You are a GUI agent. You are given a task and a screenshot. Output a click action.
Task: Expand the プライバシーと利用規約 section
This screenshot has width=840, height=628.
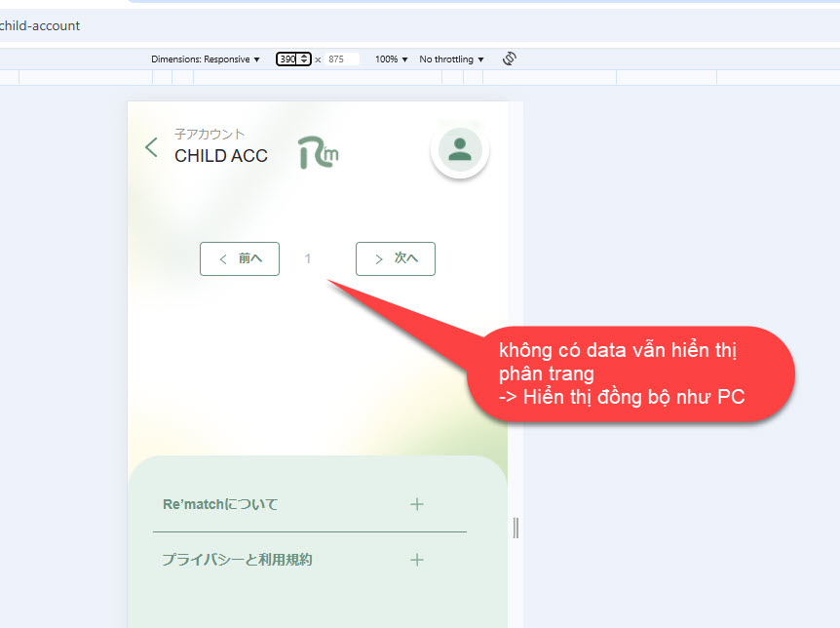(x=237, y=560)
